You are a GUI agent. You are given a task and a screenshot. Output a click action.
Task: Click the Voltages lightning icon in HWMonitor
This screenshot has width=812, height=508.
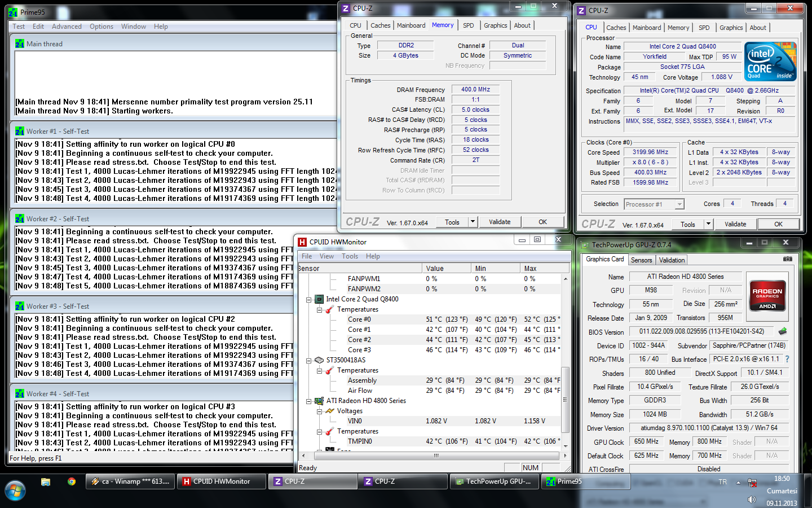330,411
